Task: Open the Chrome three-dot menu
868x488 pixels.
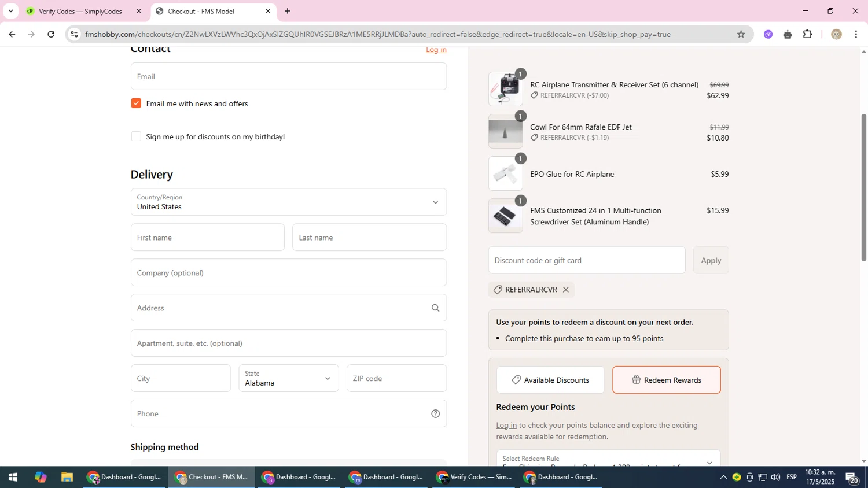Action: 856,34
